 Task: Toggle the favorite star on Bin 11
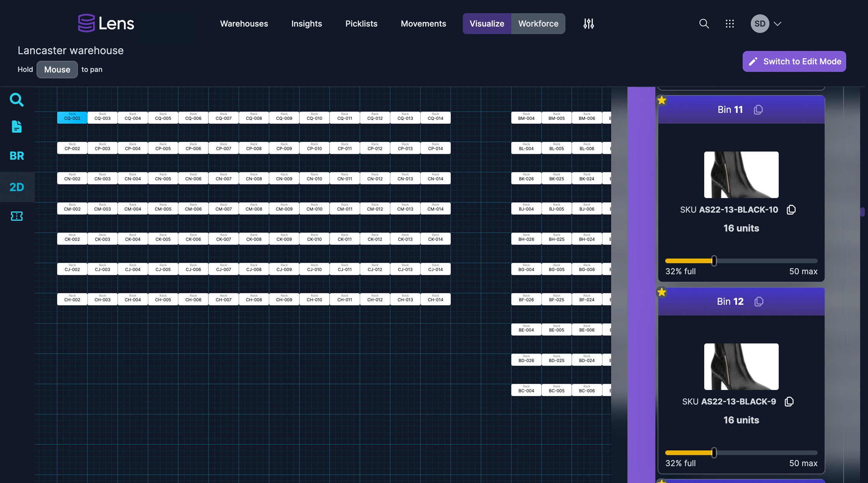pos(662,100)
